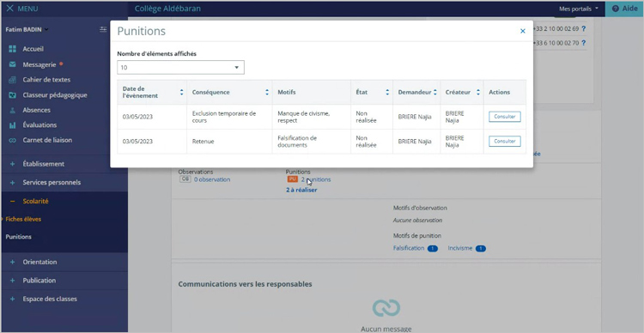Select Punitions in Scolarité menu
644x333 pixels.
click(x=19, y=237)
